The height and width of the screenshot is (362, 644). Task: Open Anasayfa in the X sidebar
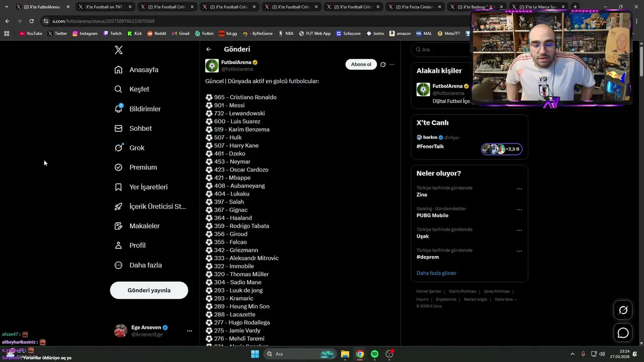point(136,69)
